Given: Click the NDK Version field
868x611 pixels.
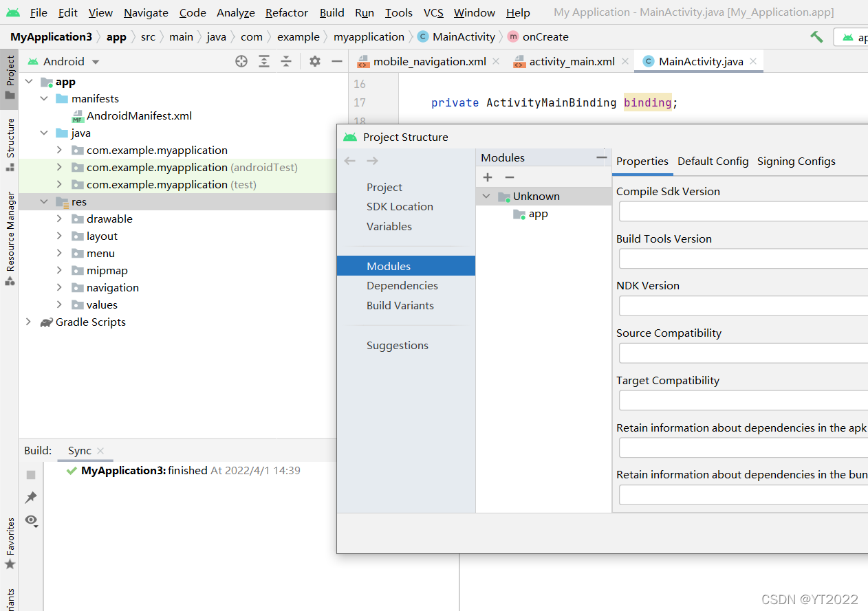Looking at the screenshot, I should [x=744, y=306].
